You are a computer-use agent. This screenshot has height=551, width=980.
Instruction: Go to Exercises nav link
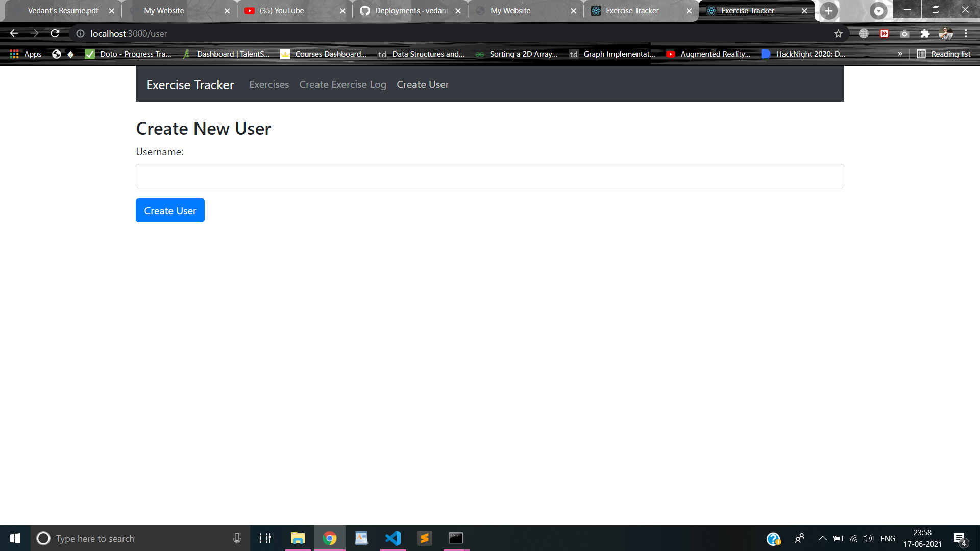269,85
